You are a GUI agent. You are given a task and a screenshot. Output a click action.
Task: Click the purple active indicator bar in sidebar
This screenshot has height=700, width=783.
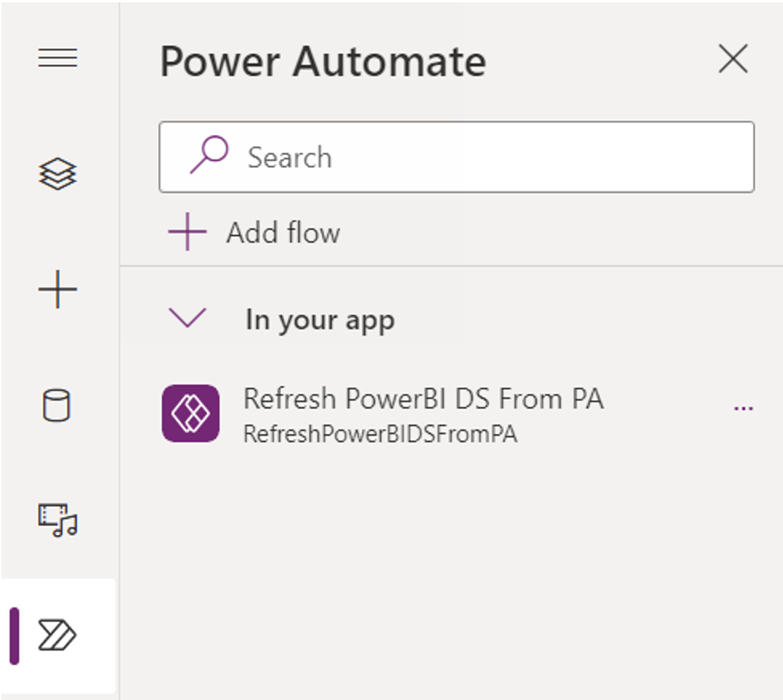pyautogui.click(x=14, y=635)
